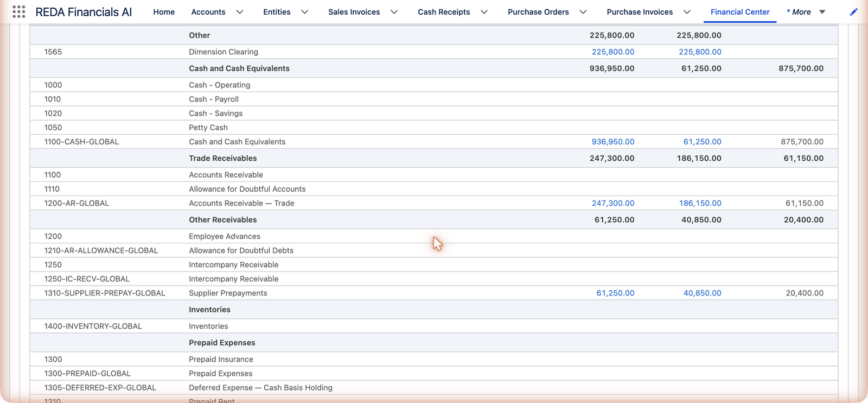
Task: Expand the Accounts tab dropdown chevron
Action: (x=240, y=12)
